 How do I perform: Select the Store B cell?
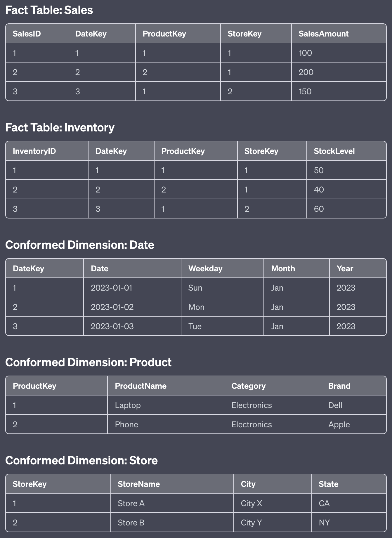pyautogui.click(x=131, y=523)
